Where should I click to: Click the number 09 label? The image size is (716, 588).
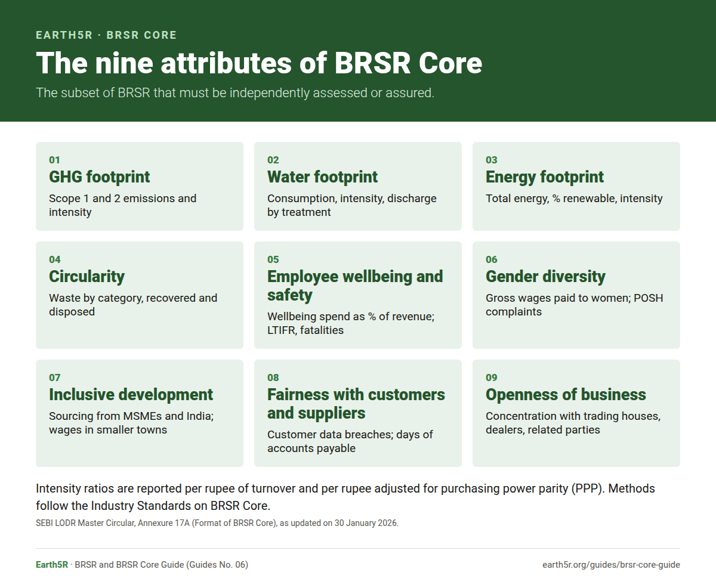[492, 377]
